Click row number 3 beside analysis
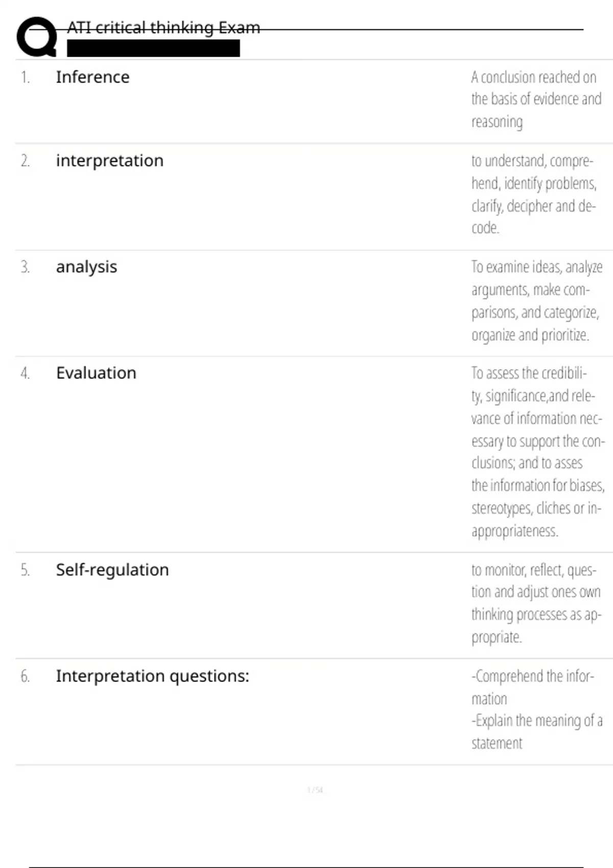The width and height of the screenshot is (613, 868). coord(25,267)
